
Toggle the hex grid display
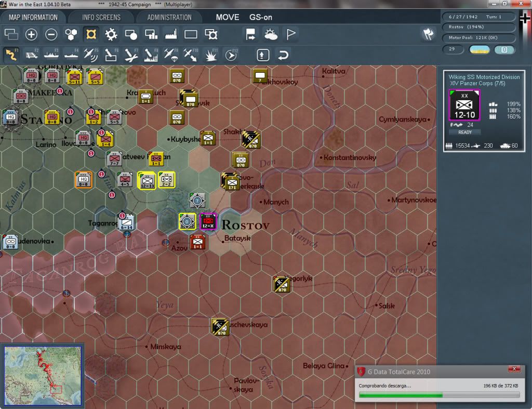click(71, 34)
